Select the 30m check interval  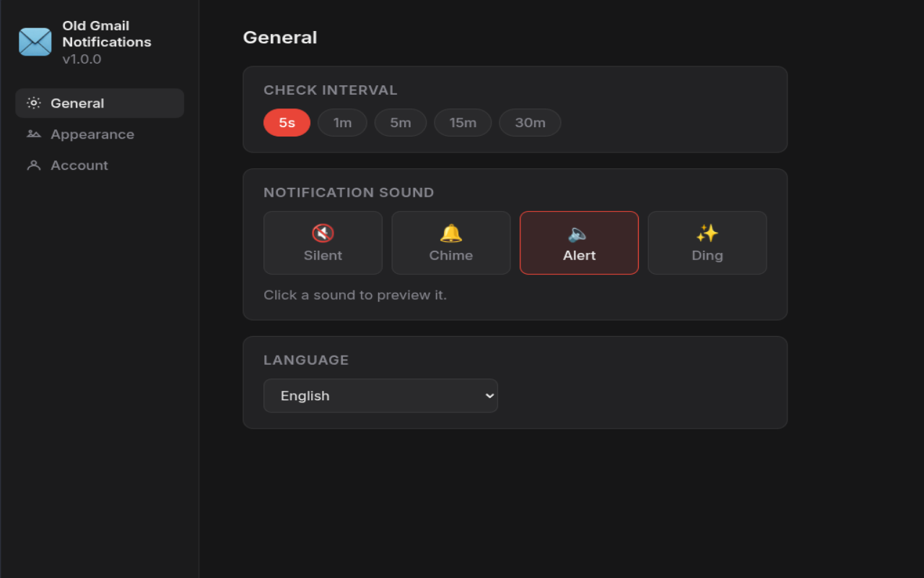pos(530,123)
